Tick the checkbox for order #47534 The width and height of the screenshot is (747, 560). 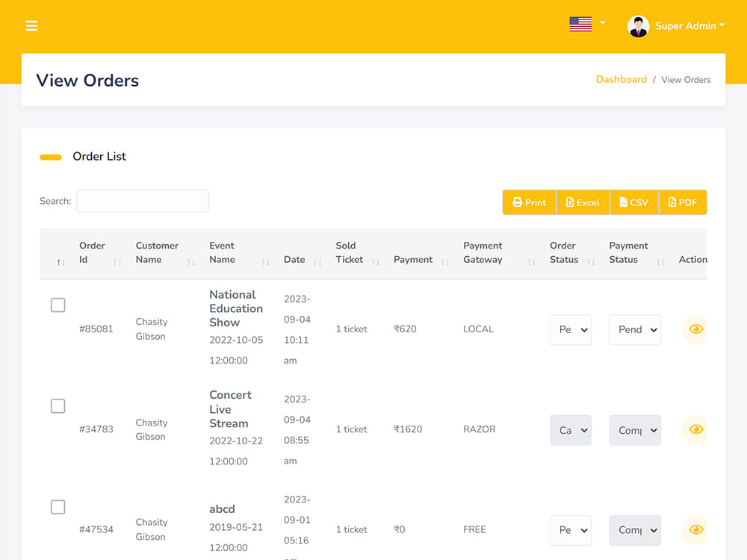[x=58, y=507]
